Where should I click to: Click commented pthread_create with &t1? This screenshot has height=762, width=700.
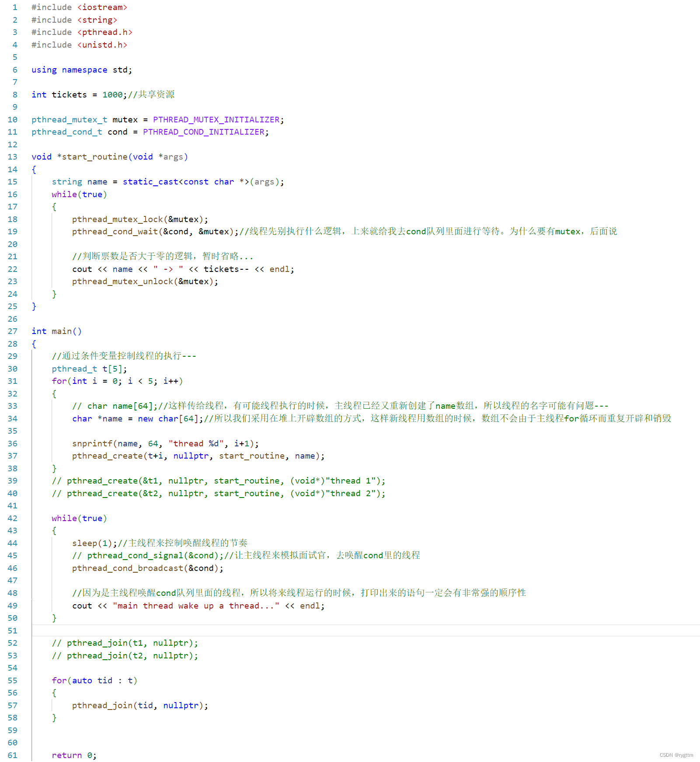pyautogui.click(x=219, y=481)
